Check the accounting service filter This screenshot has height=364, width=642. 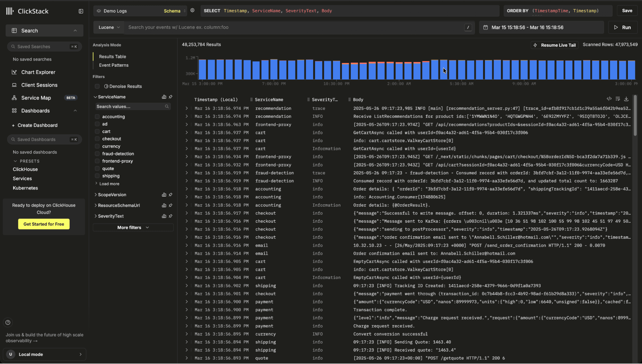97,117
